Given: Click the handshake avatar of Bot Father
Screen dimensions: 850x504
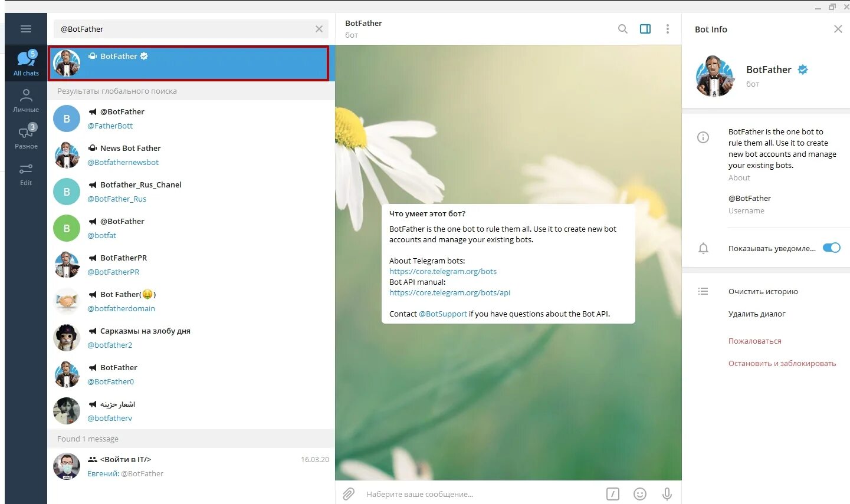Looking at the screenshot, I should (67, 301).
